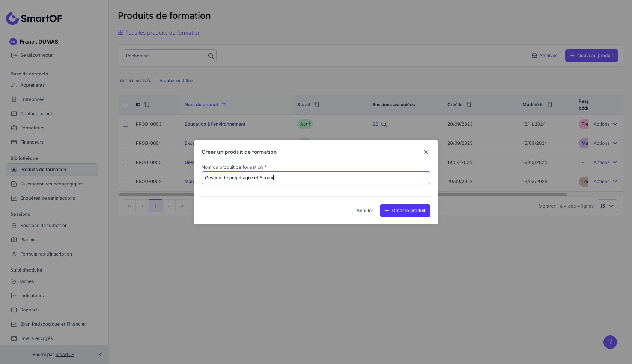Open the help question mark button

(610, 342)
